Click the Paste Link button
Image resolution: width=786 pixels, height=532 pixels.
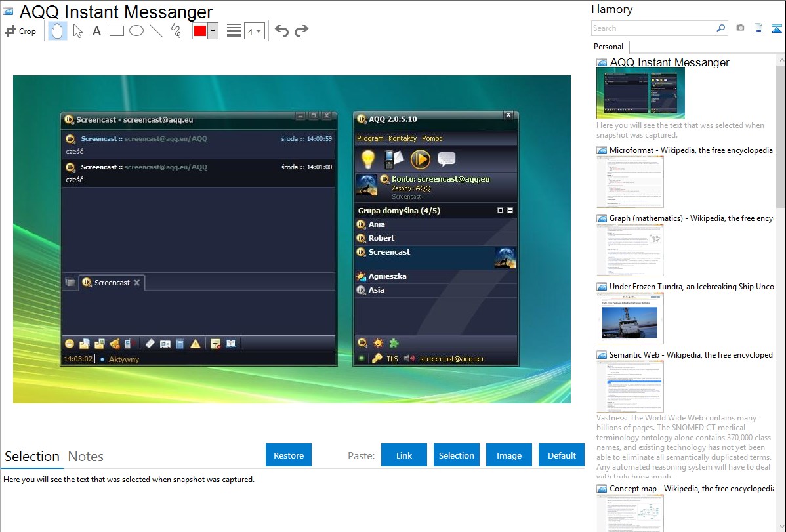point(404,455)
